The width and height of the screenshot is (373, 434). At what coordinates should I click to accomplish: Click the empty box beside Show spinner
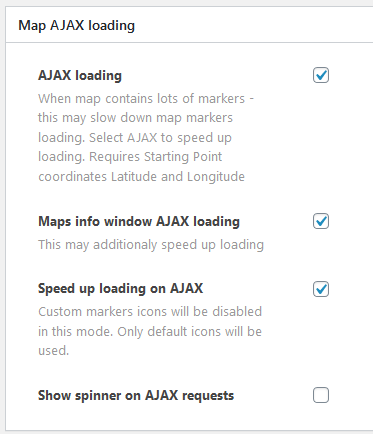(x=321, y=395)
